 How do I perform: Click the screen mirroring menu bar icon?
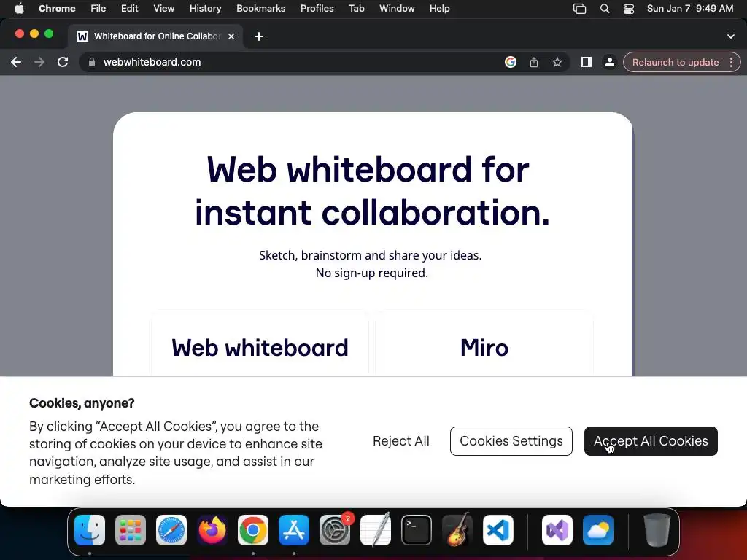[580, 9]
